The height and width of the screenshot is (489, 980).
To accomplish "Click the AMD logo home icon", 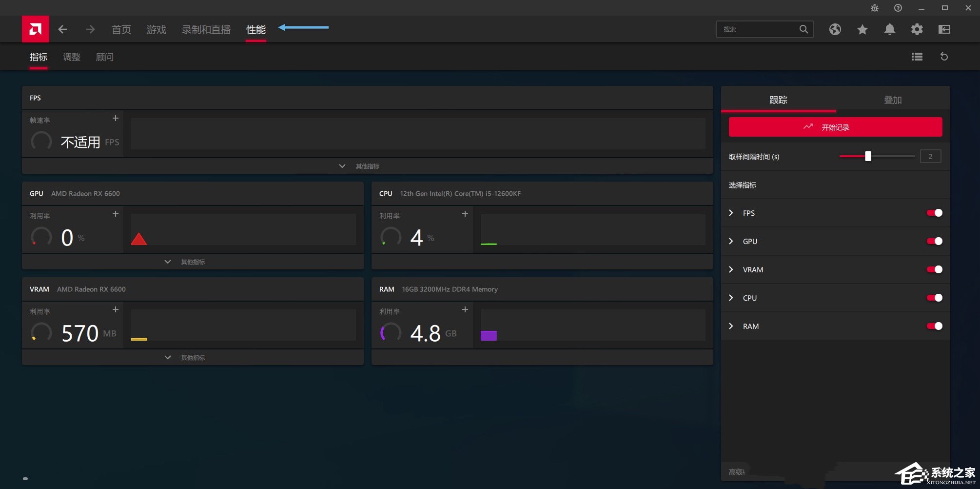I will [x=35, y=29].
